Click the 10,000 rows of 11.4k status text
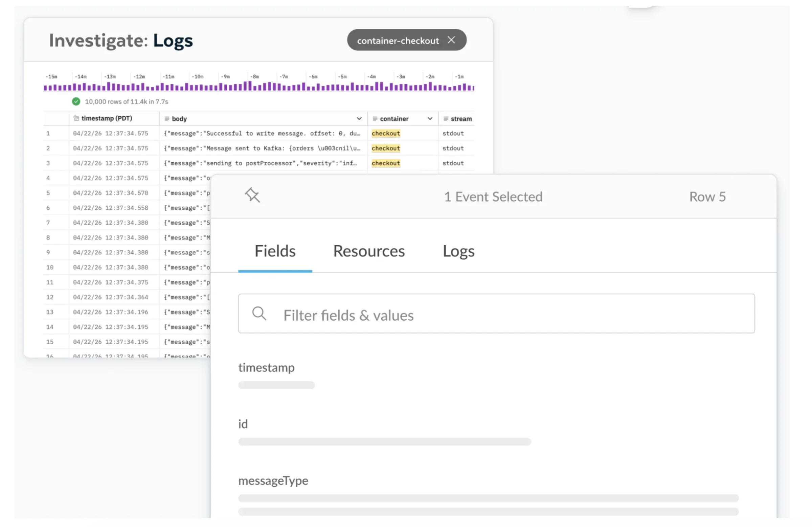 (x=127, y=102)
